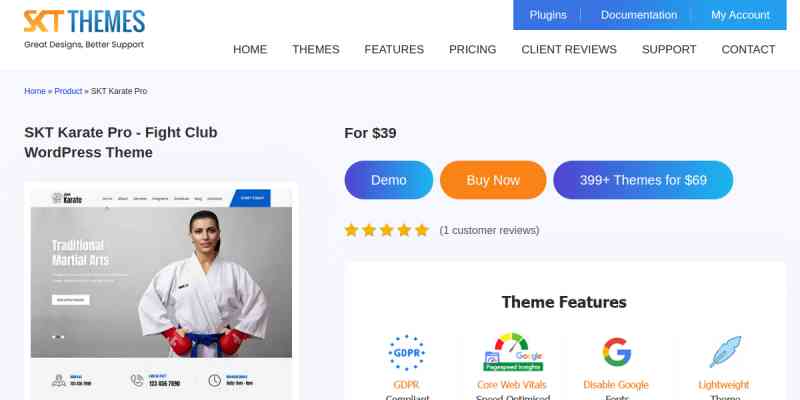Screen dimensions: 800x400
Task: Open the Themes menu item
Action: (316, 49)
